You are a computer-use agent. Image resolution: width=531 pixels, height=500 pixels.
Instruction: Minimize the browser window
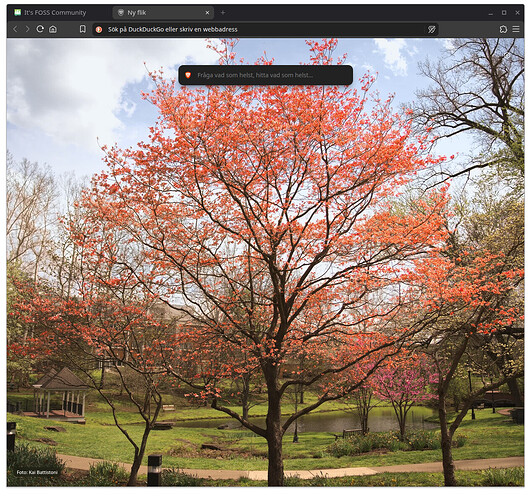490,13
